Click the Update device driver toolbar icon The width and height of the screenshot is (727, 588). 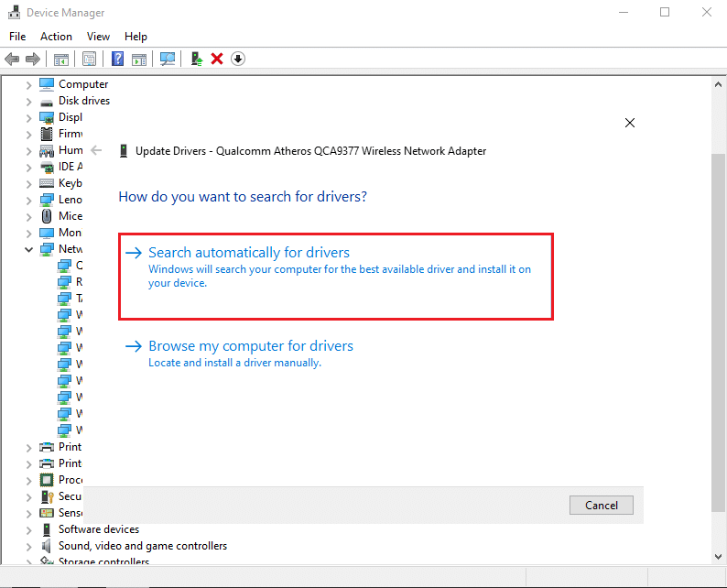(196, 59)
